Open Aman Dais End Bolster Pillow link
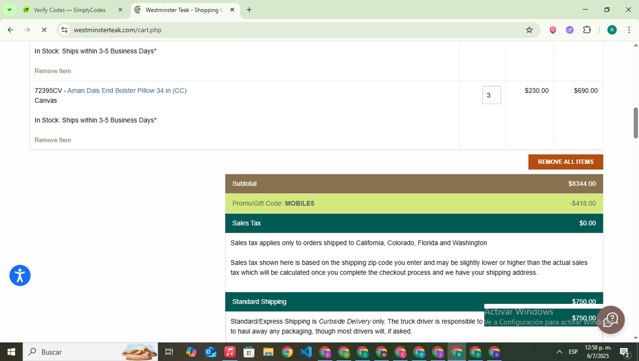639x361 pixels. pyautogui.click(x=127, y=90)
